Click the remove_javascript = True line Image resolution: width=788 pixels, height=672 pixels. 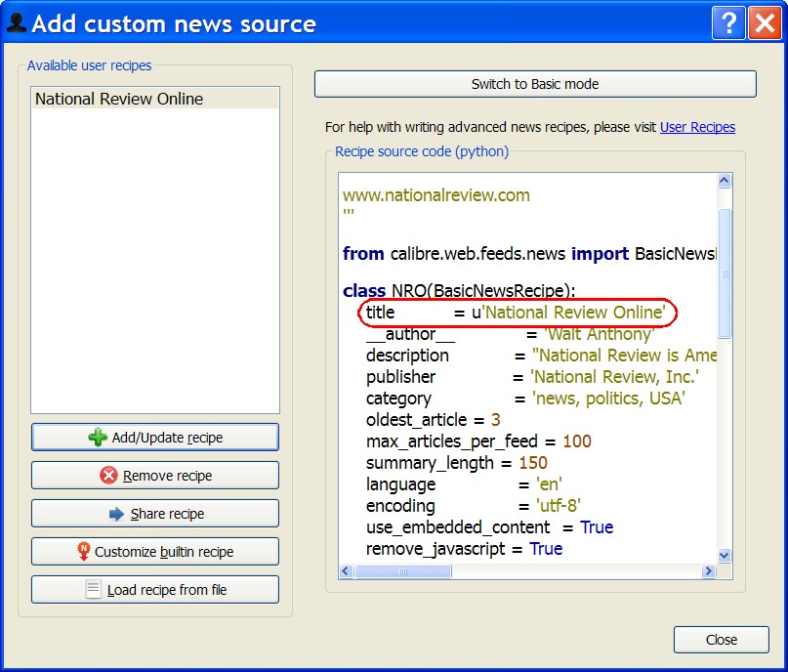pos(464,549)
